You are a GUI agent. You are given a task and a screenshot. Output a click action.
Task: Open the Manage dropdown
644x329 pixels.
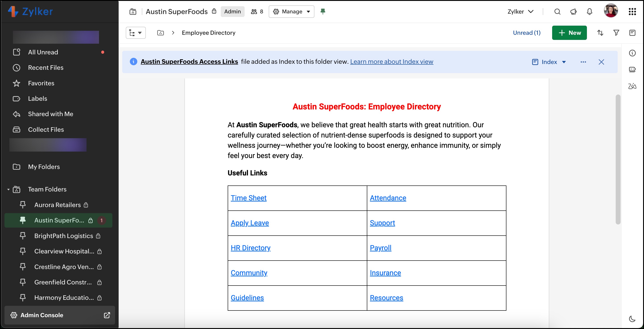tap(291, 12)
